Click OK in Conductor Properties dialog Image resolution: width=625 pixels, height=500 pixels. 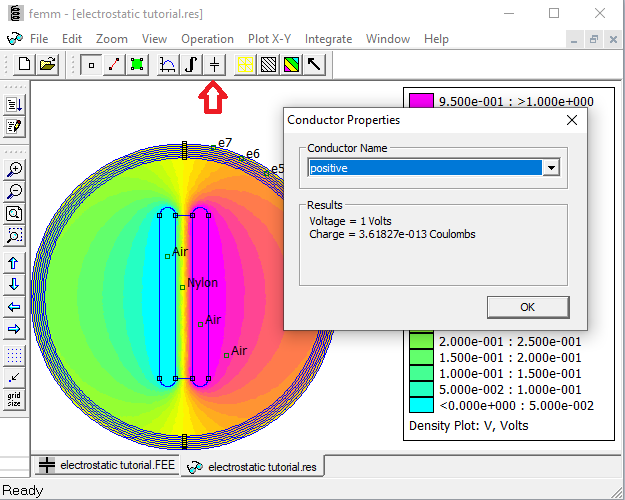527,307
